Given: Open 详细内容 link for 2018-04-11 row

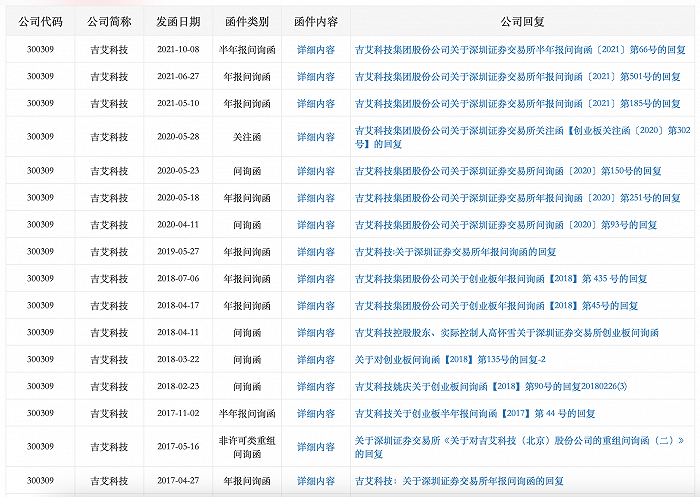Looking at the screenshot, I should pos(316,333).
